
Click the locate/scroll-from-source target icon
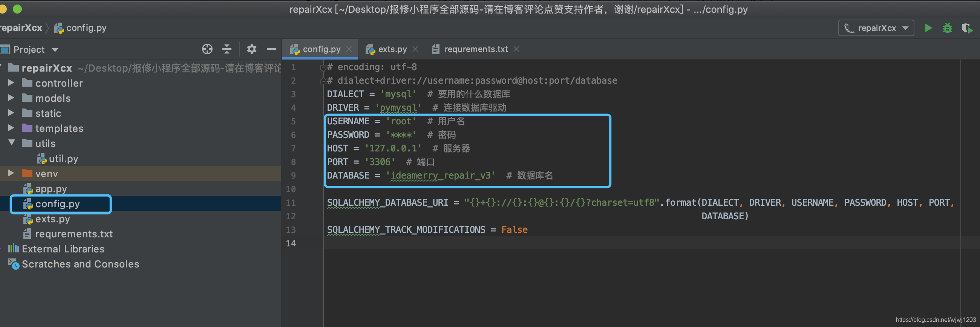[x=207, y=49]
